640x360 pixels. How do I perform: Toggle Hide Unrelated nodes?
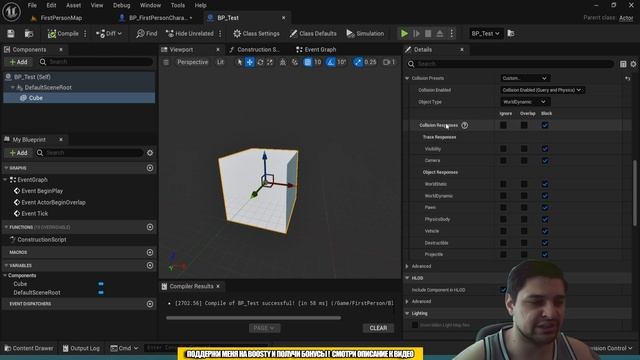click(190, 33)
